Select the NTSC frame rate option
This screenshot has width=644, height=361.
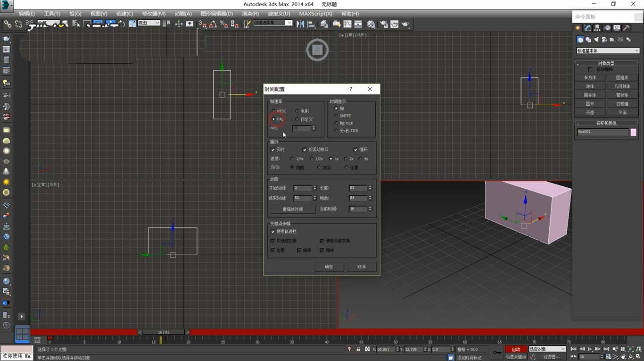274,111
